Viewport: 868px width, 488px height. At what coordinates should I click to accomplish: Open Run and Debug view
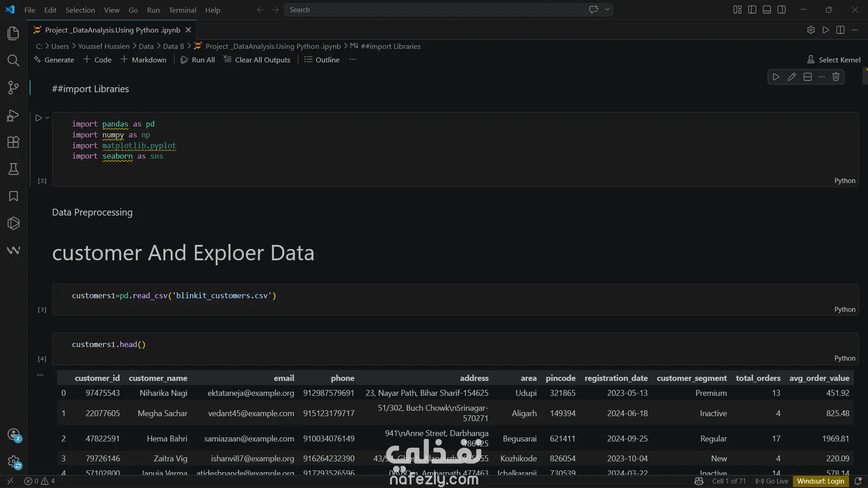[x=14, y=115]
